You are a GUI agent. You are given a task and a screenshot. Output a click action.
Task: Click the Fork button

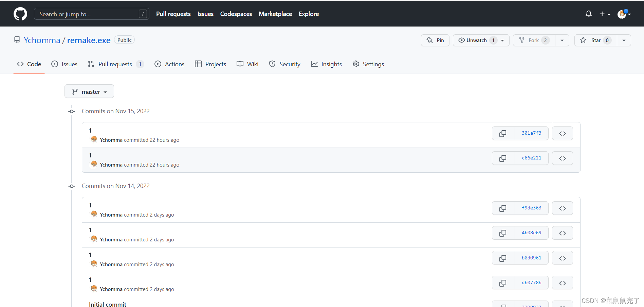tap(534, 40)
